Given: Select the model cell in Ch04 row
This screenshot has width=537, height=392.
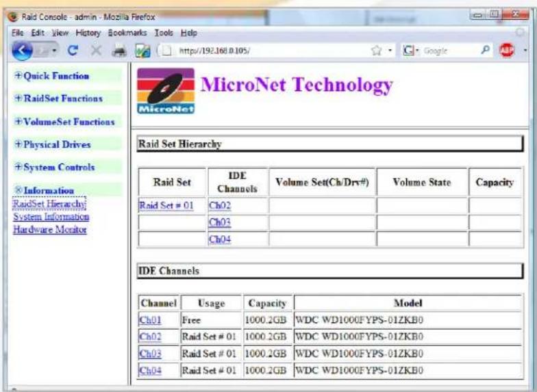Looking at the screenshot, I should click(408, 370).
